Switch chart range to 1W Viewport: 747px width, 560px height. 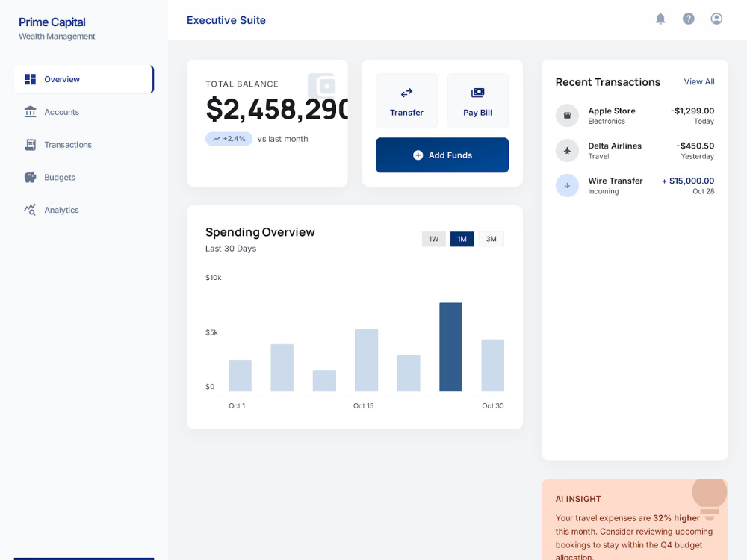pyautogui.click(x=433, y=239)
